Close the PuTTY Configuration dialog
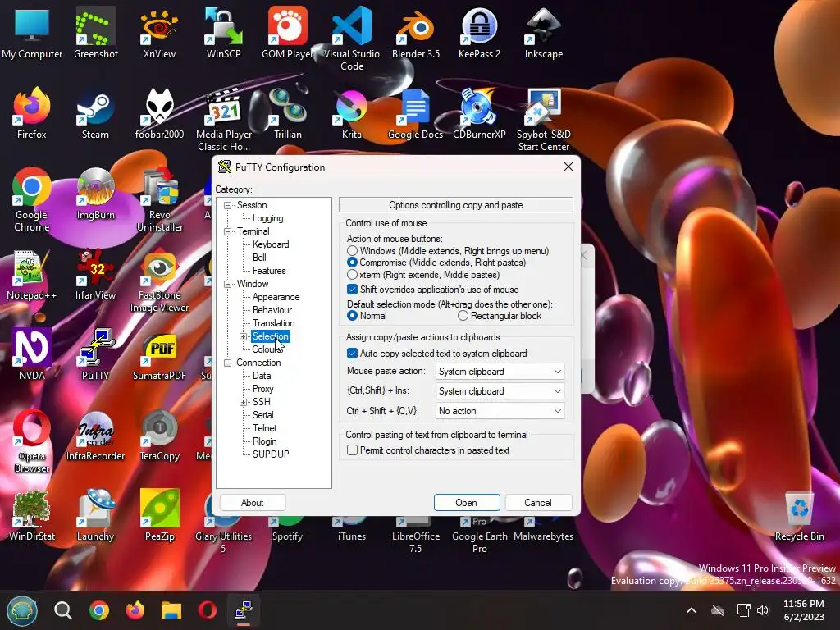Viewport: 840px width, 630px height. pyautogui.click(x=568, y=167)
